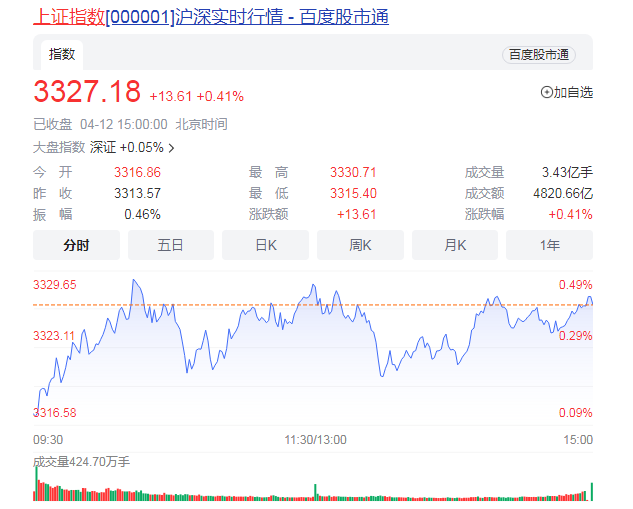
Task: Select the 月K monthly chart
Action: point(455,245)
